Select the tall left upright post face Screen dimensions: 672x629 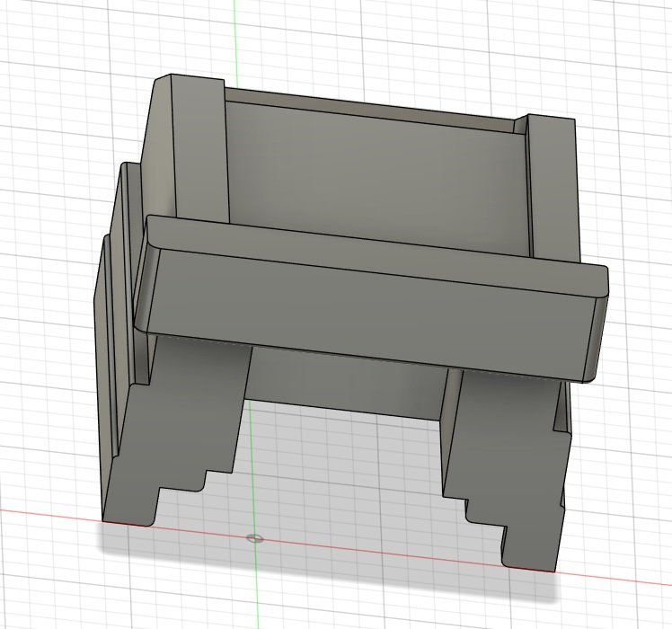tap(199, 148)
